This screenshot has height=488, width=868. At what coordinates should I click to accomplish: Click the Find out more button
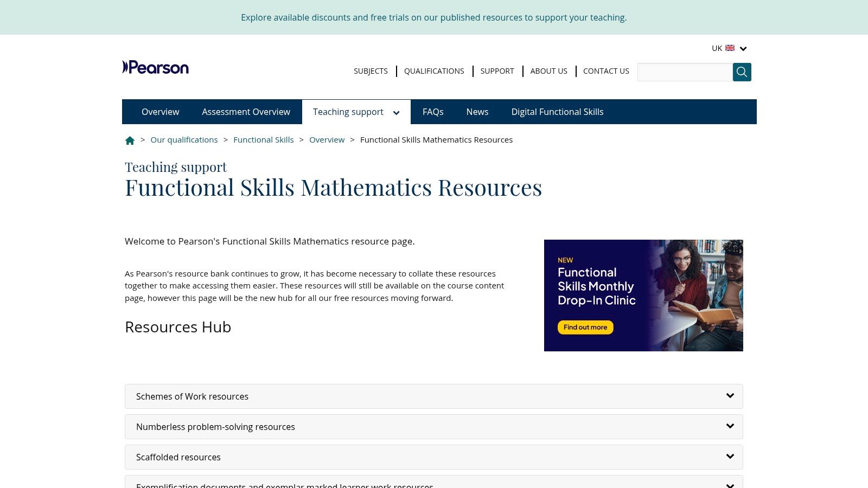point(585,328)
